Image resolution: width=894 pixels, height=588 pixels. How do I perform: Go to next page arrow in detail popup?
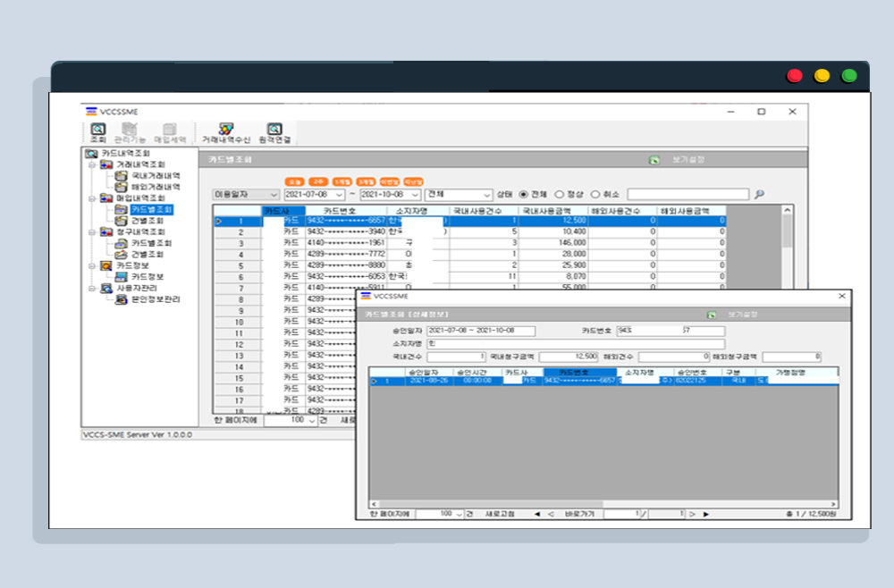[x=692, y=514]
